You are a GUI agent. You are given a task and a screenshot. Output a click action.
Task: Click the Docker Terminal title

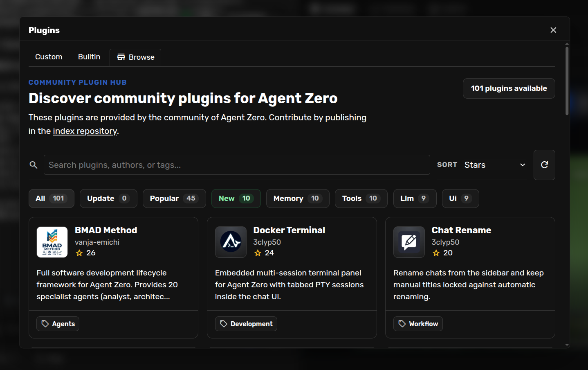pyautogui.click(x=289, y=230)
